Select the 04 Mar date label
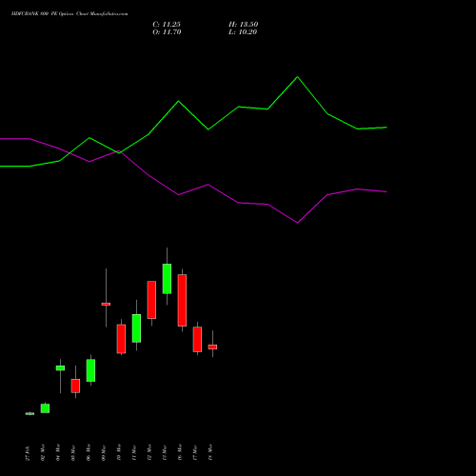 tap(58, 452)
